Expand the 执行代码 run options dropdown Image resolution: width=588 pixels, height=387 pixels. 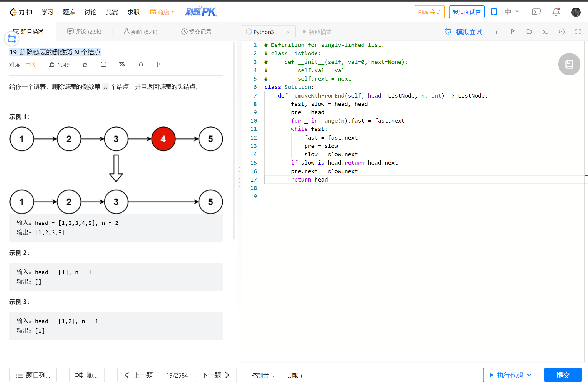pyautogui.click(x=530, y=375)
